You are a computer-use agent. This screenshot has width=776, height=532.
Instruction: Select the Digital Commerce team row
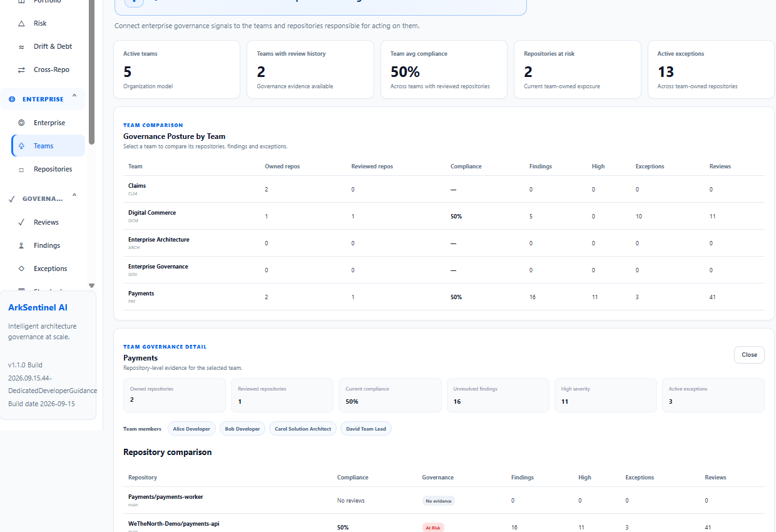(444, 216)
